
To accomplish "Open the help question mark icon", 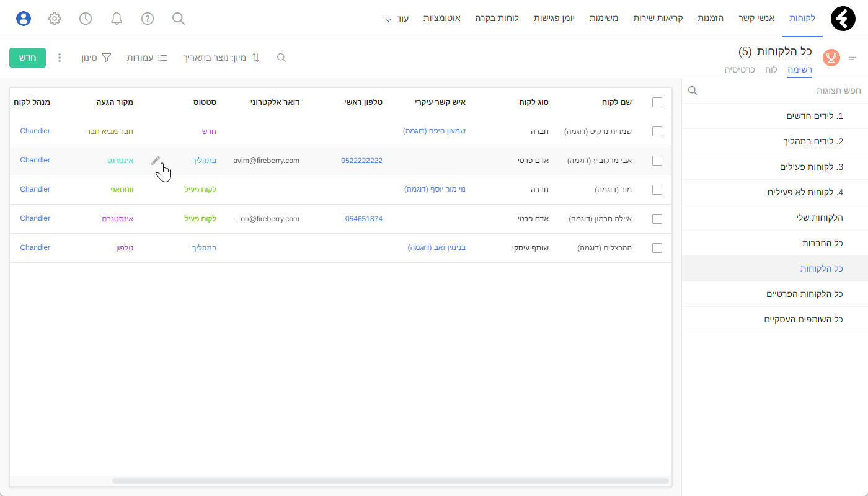I will click(148, 19).
